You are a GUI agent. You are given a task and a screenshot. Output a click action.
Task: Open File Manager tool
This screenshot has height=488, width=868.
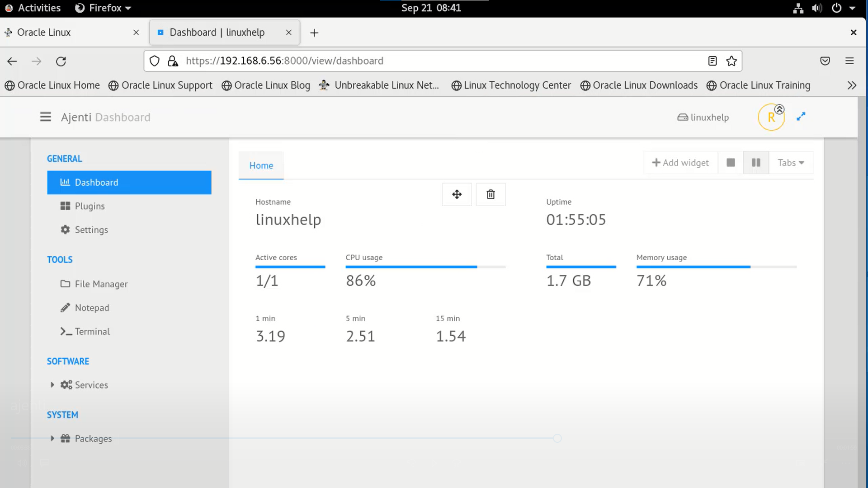point(129,284)
